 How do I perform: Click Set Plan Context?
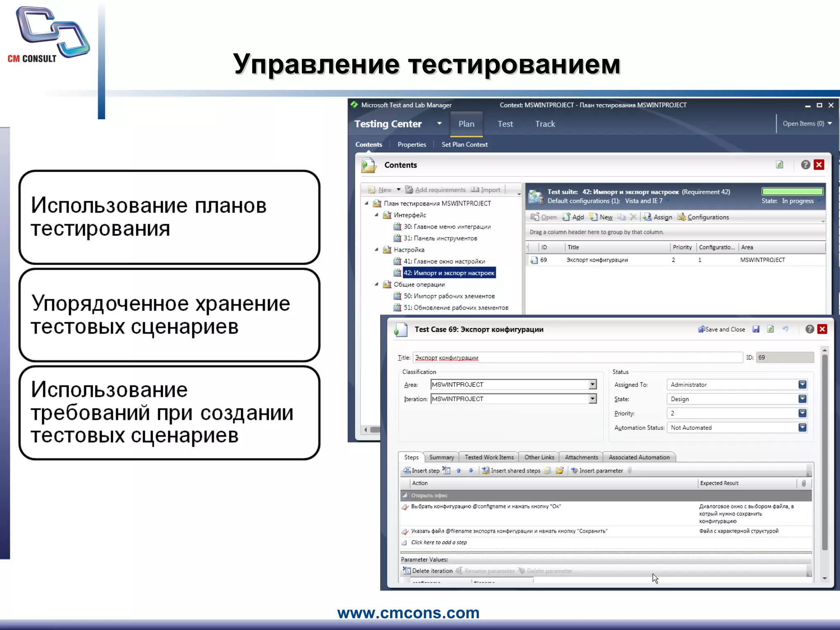tap(465, 144)
